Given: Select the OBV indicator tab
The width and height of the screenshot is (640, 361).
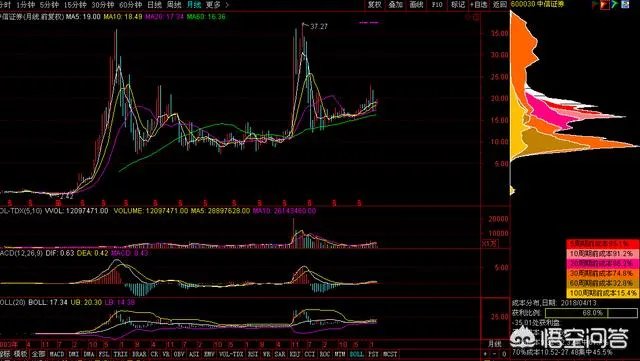Looking at the screenshot, I should [179, 354].
